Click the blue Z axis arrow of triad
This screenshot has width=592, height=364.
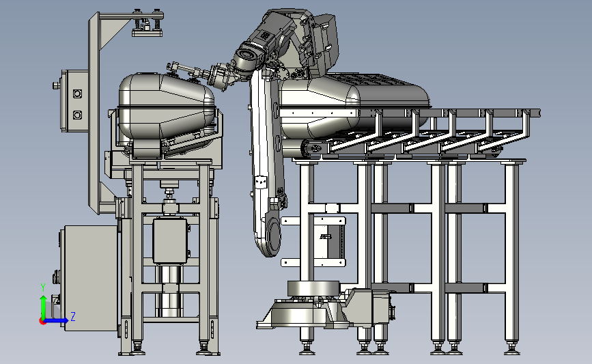(x=57, y=320)
